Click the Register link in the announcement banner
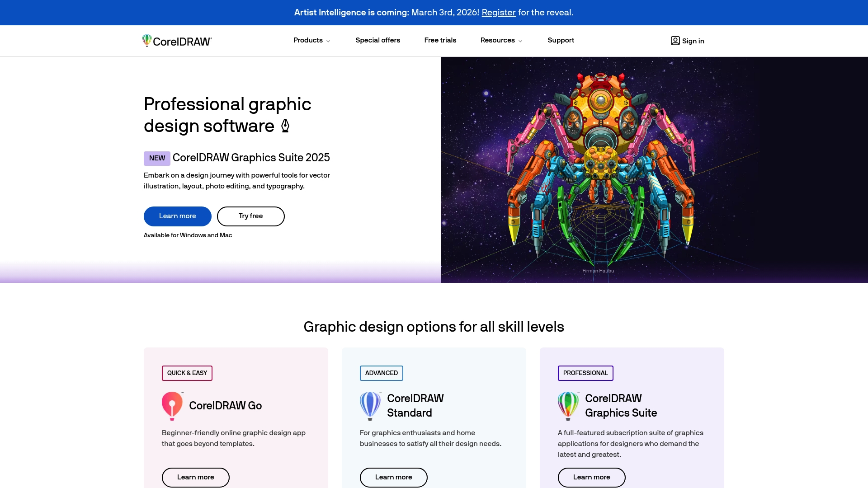The width and height of the screenshot is (868, 488). [499, 13]
